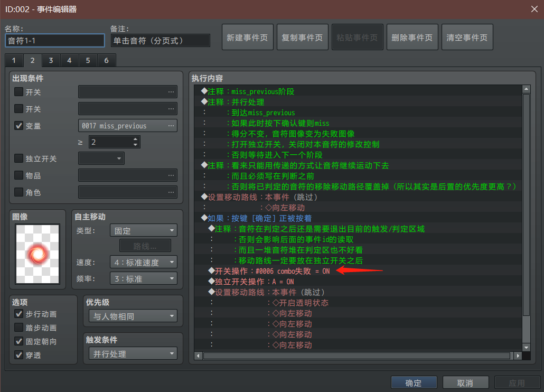Click the down arrow of the command list scrollbar
544x392 pixels.
[526, 347]
